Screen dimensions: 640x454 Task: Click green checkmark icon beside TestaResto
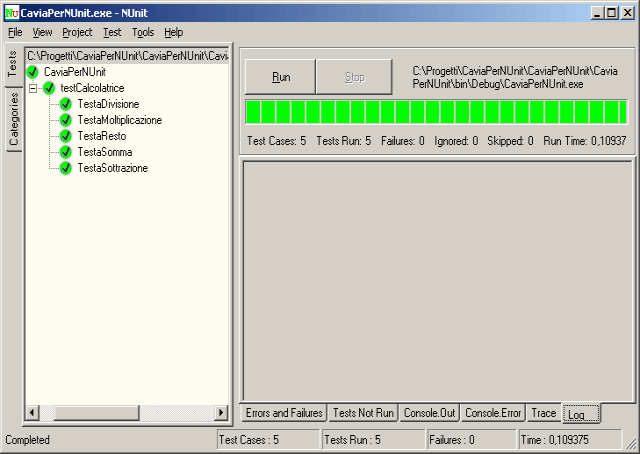tap(66, 136)
